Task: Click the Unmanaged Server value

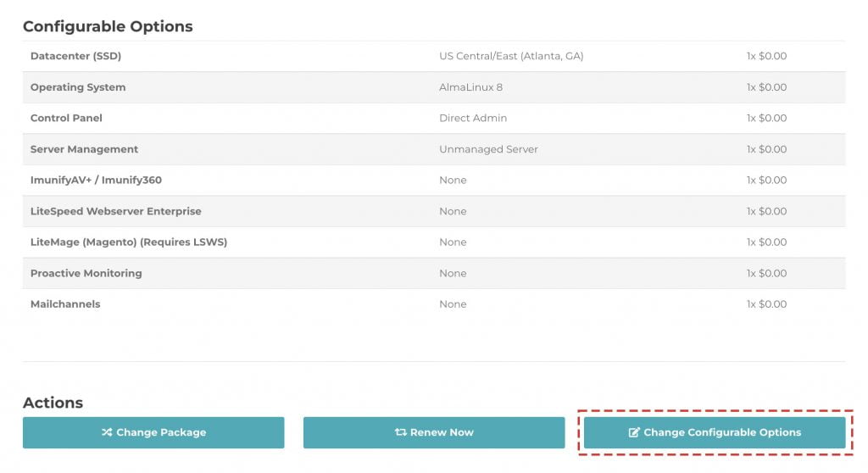Action: point(489,149)
